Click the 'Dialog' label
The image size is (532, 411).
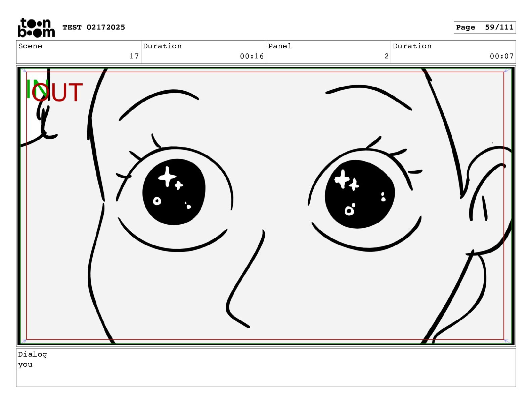tap(33, 354)
